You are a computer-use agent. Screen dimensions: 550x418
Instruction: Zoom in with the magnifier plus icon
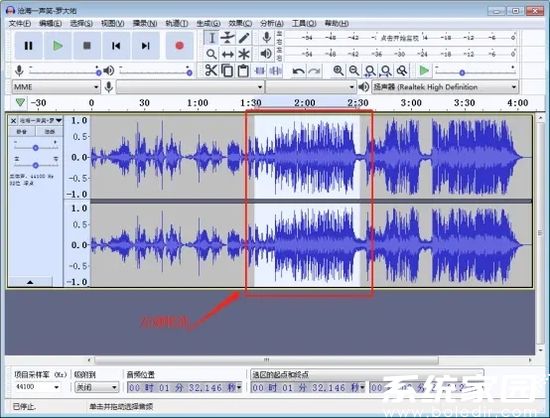click(338, 71)
